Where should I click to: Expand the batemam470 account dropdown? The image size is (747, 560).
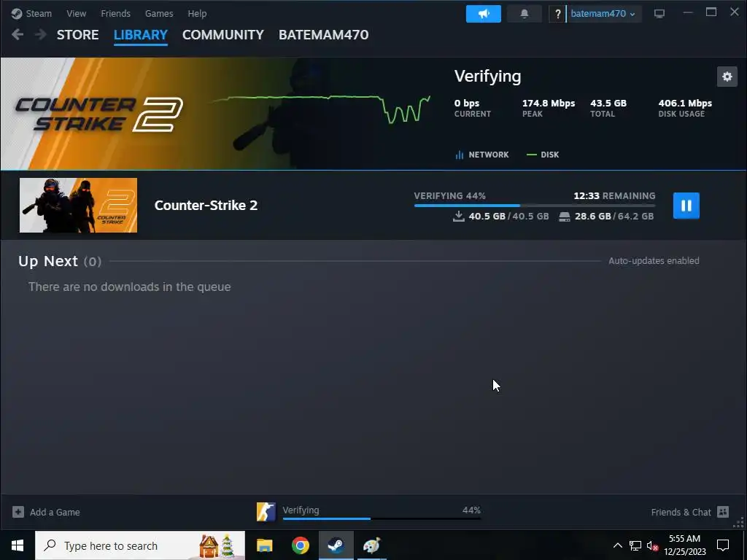point(603,14)
